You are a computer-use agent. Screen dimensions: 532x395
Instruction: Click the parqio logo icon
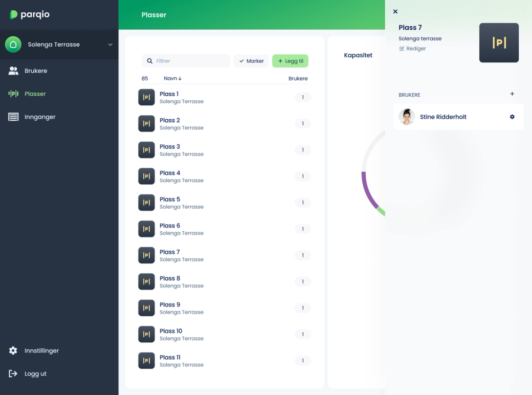(x=13, y=15)
